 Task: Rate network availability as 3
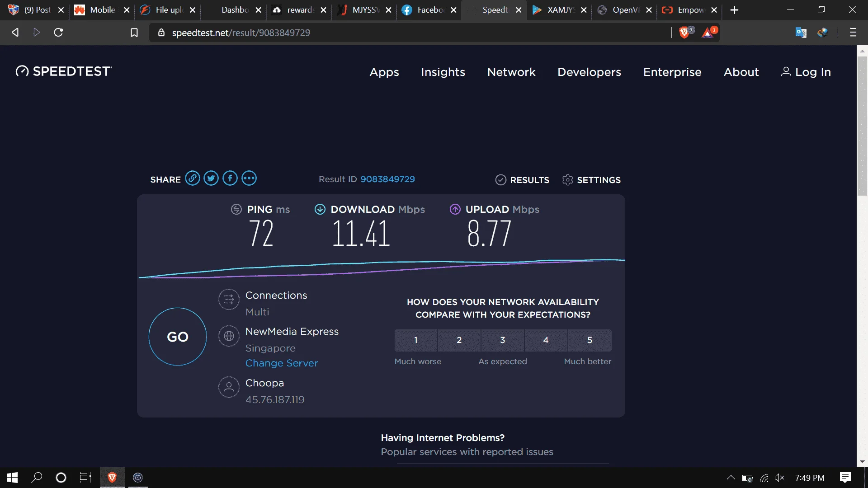[x=503, y=340]
